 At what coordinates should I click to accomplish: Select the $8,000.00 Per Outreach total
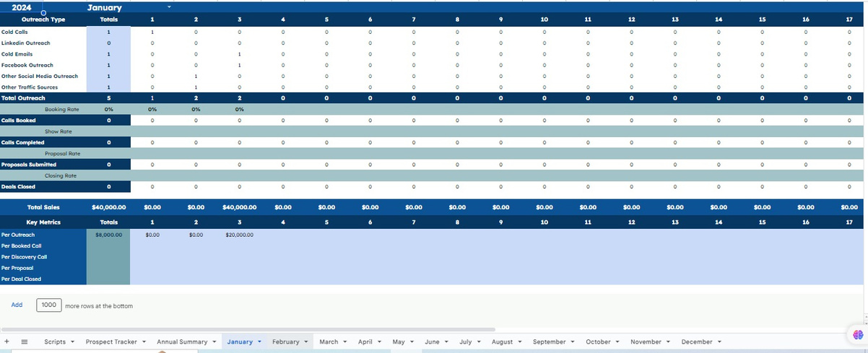(109, 235)
